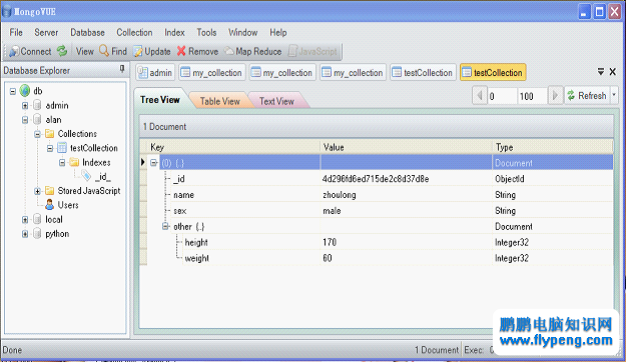The height and width of the screenshot is (362, 626).
Task: Collapse the Collections folder node
Action: click(38, 134)
